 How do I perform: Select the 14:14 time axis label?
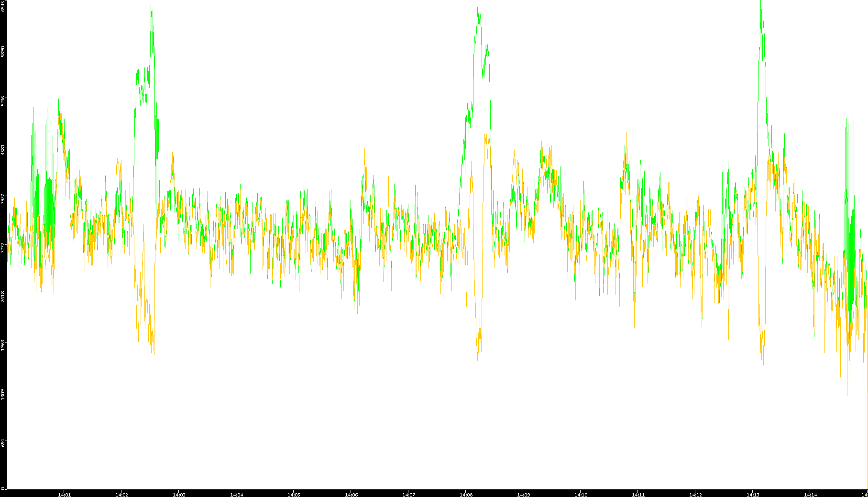[810, 495]
